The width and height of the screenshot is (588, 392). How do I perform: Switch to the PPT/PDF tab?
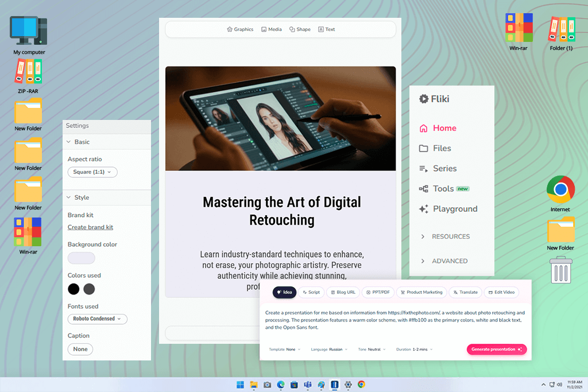[378, 292]
